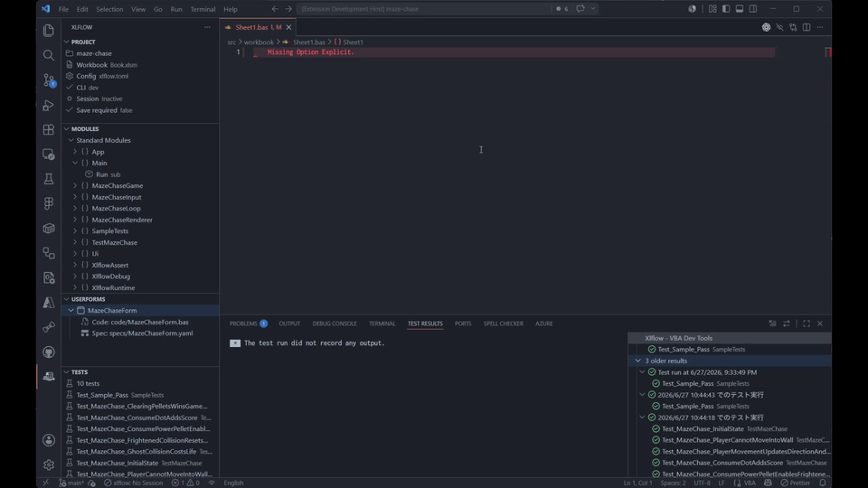Expand the App module
The image size is (868, 488).
pos(75,152)
